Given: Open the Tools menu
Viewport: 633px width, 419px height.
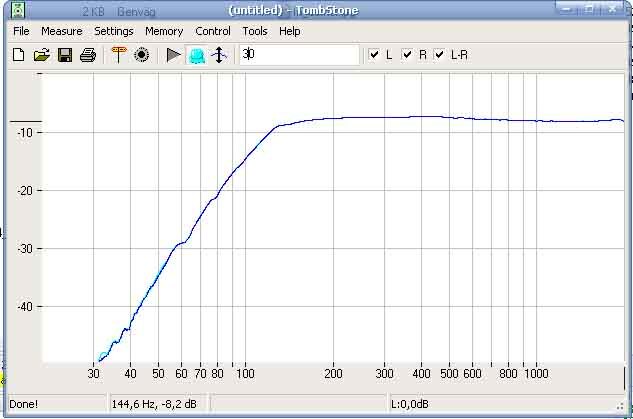Looking at the screenshot, I should [x=255, y=31].
